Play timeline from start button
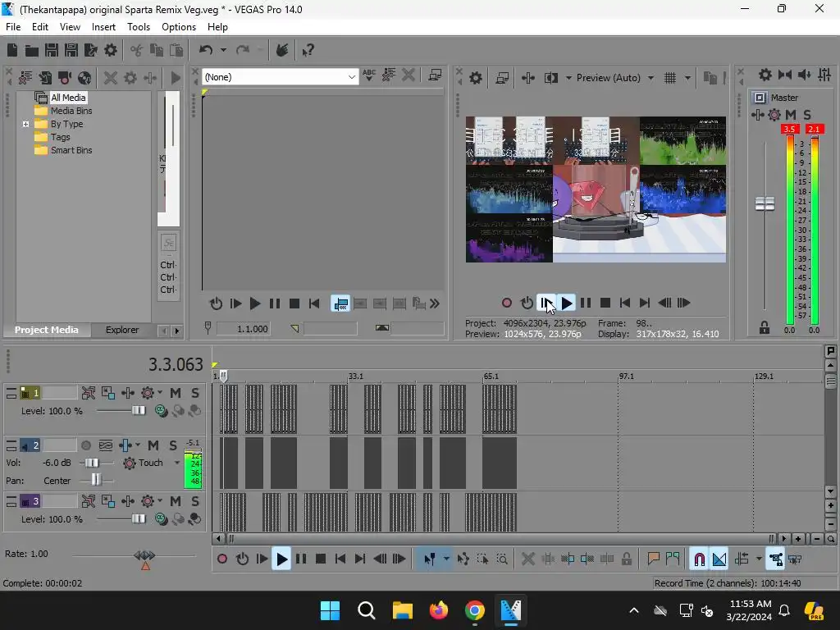Viewport: 840px width, 630px height. point(262,559)
